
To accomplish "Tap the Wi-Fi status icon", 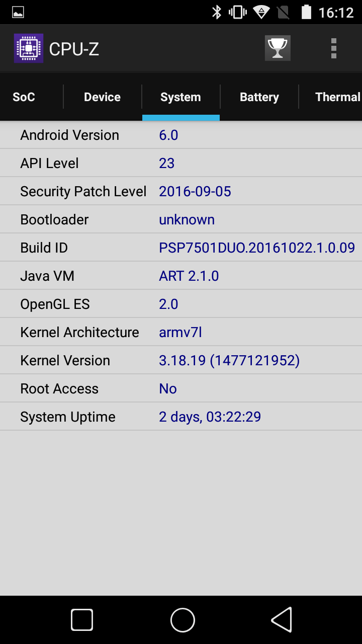I will point(261,12).
